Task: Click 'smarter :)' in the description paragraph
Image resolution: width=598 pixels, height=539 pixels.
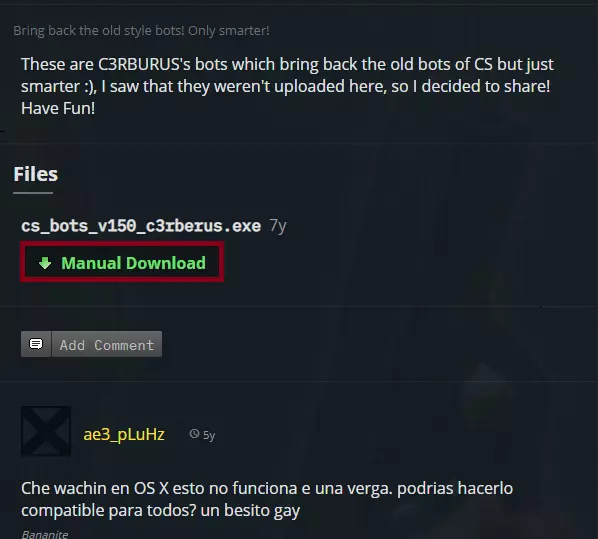Action: pos(57,86)
